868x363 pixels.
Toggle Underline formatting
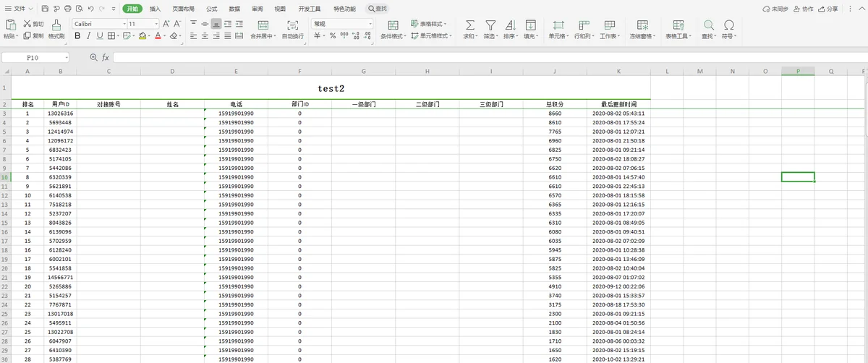click(x=100, y=35)
